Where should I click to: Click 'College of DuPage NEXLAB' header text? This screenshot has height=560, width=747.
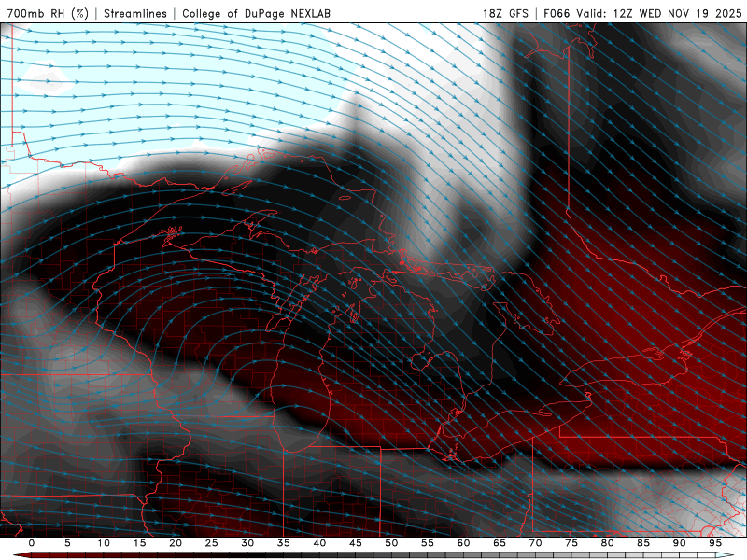(x=256, y=13)
